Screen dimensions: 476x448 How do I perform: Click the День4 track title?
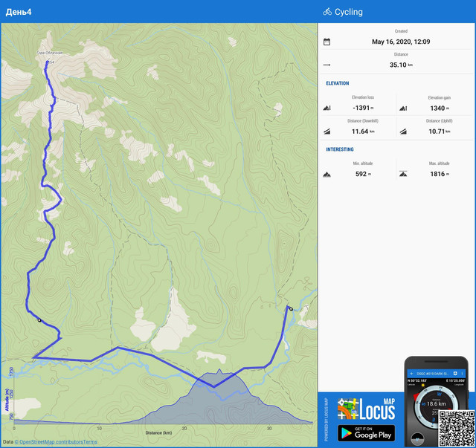tap(19, 12)
